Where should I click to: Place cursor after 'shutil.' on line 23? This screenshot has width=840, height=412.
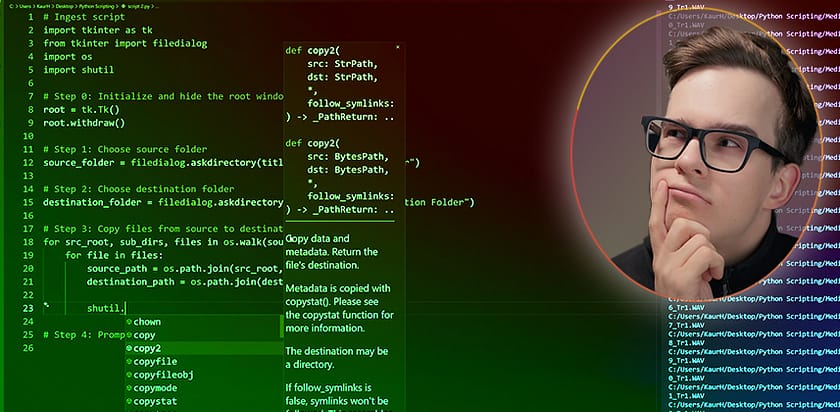click(125, 308)
